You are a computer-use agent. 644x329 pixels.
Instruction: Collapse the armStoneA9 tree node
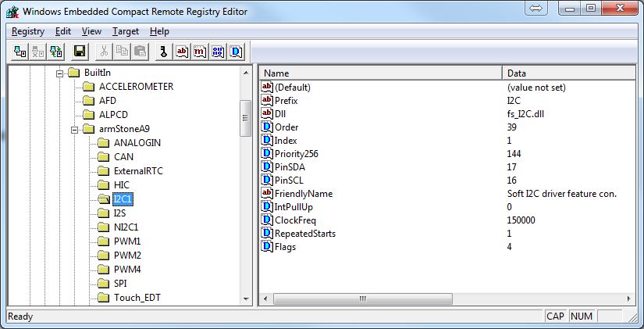pos(75,130)
